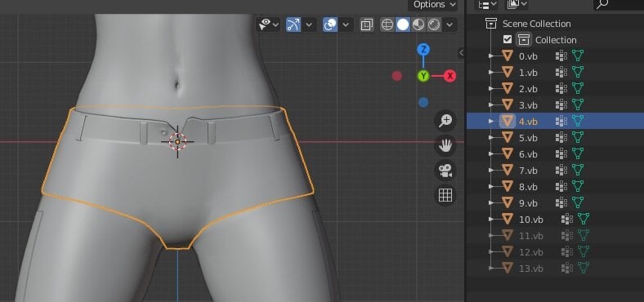Uncheck the Collection checkbox

(508, 39)
